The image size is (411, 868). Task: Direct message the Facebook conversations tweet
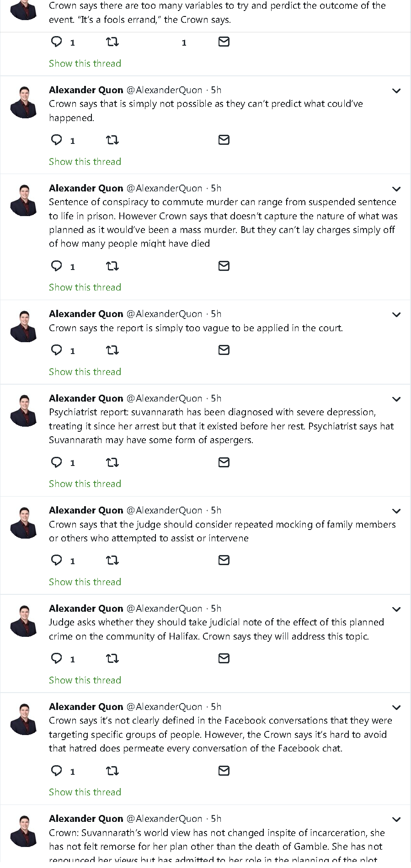tap(224, 771)
